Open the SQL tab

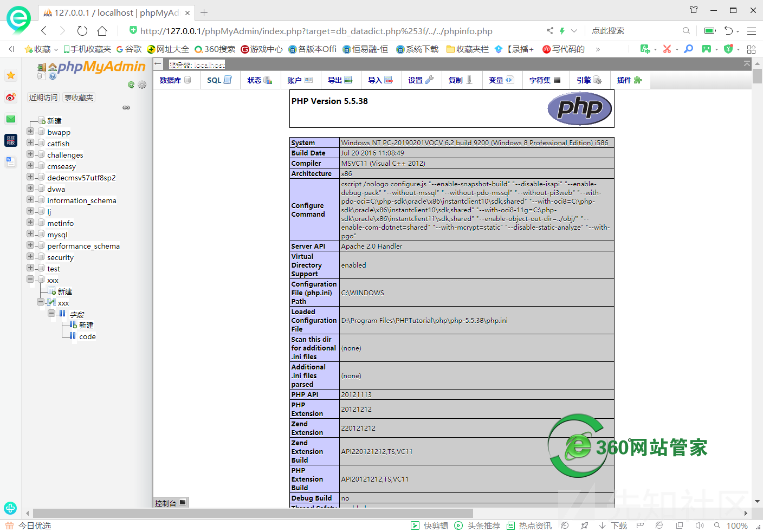point(219,80)
